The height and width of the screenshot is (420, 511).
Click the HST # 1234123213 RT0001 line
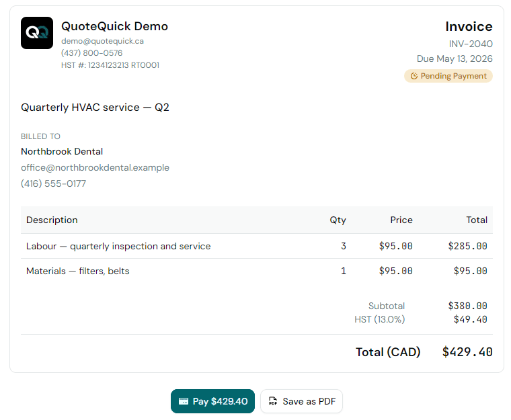coord(110,65)
